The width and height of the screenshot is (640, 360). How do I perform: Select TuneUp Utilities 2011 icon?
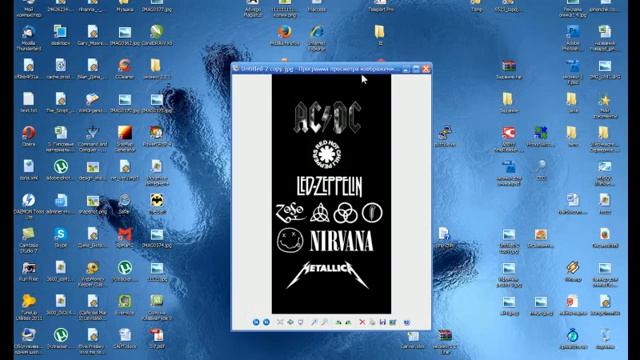29,307
